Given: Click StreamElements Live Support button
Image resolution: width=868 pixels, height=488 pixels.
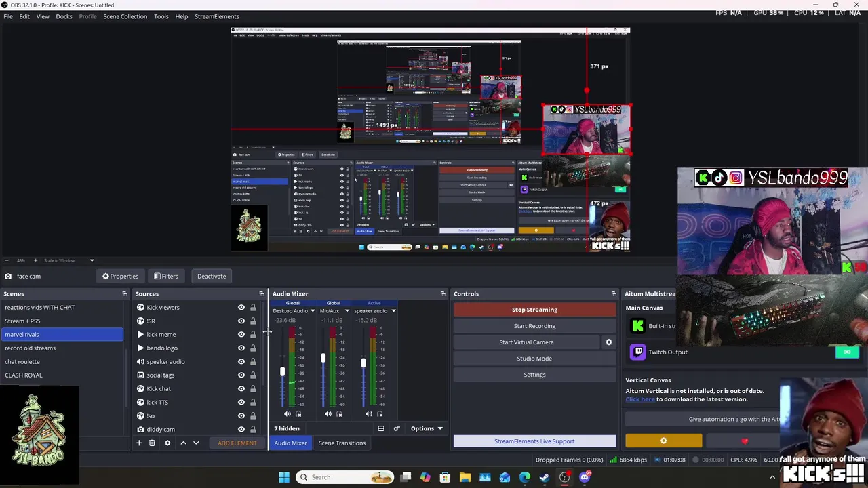Looking at the screenshot, I should coord(534,441).
